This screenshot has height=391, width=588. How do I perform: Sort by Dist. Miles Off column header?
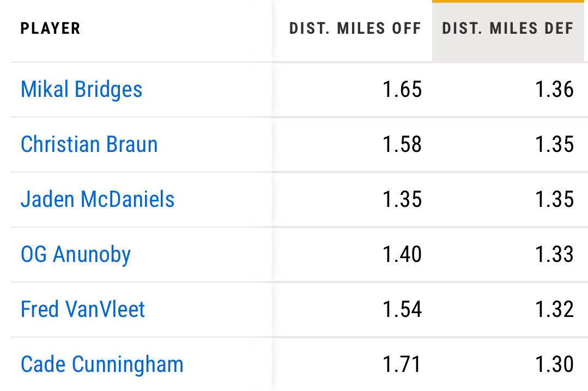pyautogui.click(x=355, y=28)
